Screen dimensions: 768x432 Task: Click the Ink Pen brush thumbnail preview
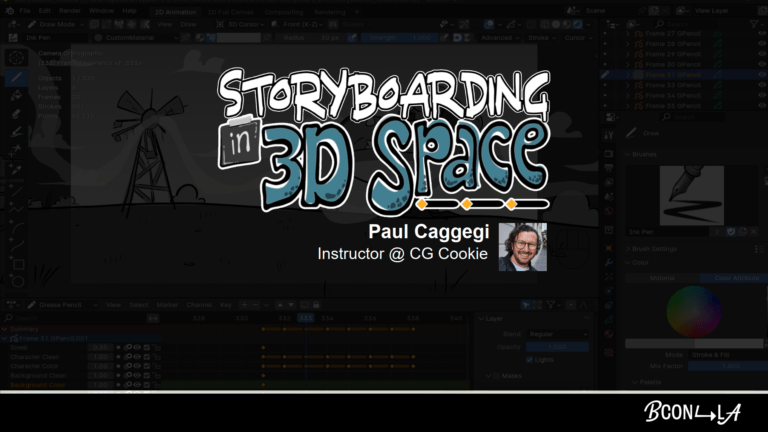click(692, 195)
